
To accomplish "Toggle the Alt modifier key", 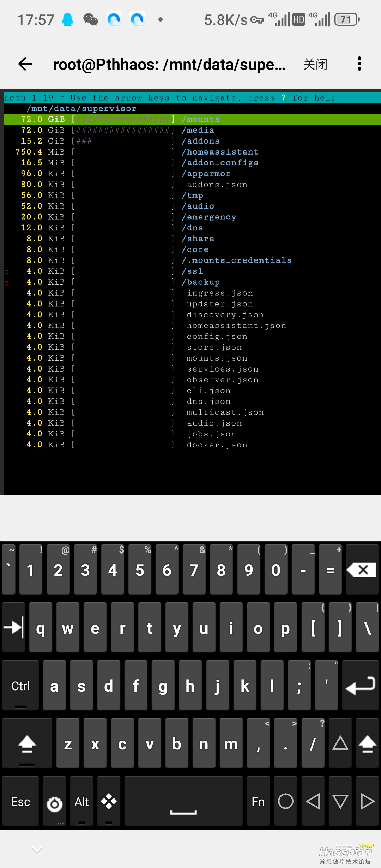I will click(x=81, y=801).
